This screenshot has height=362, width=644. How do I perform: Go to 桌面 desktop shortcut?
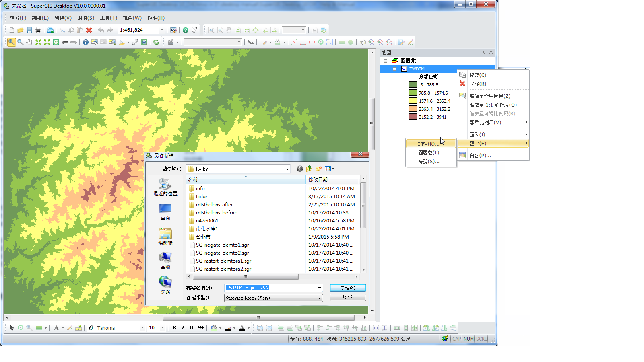click(165, 212)
